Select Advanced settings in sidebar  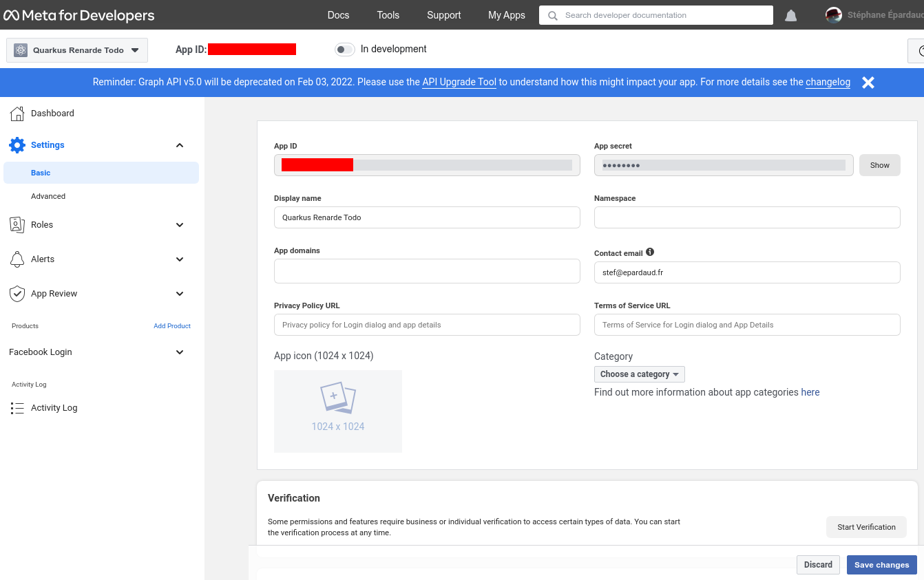[x=48, y=196]
